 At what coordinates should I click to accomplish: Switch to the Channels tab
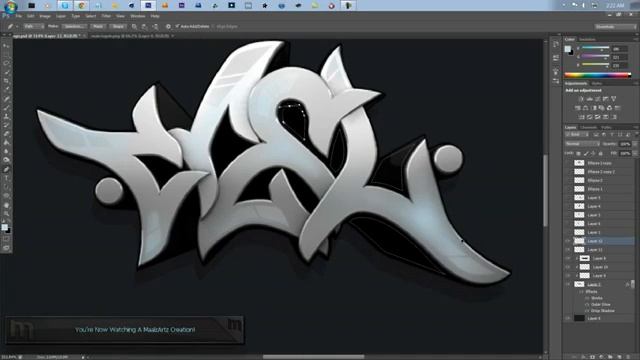pyautogui.click(x=589, y=127)
